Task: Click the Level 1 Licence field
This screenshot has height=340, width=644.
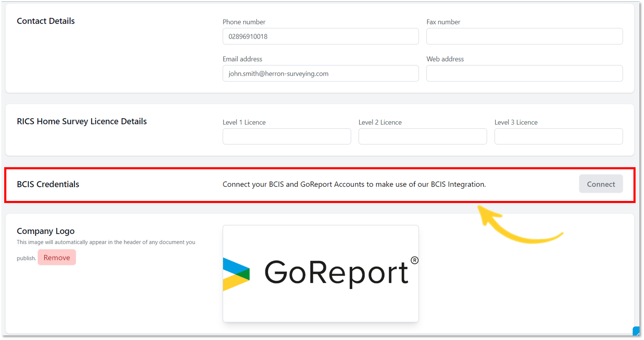Action: [x=287, y=136]
